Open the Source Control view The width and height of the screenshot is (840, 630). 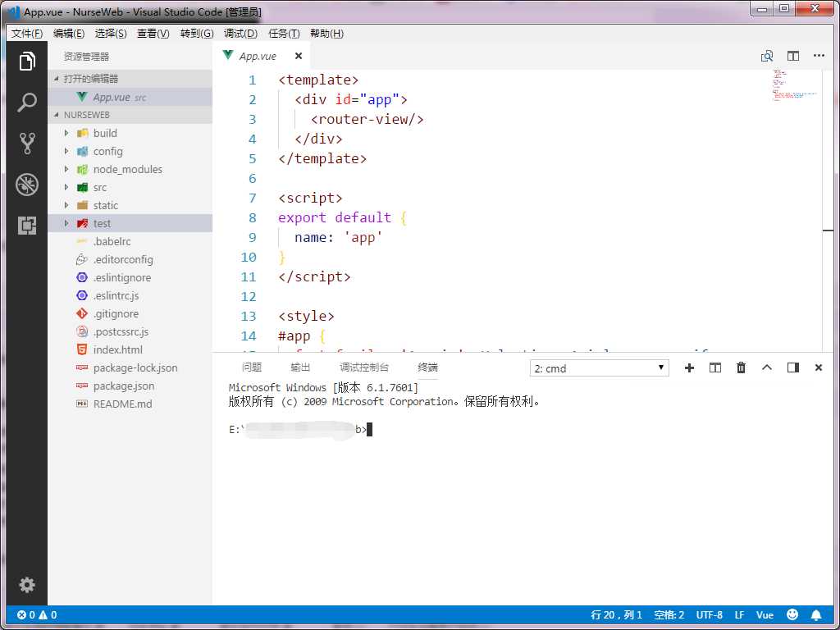click(x=27, y=144)
